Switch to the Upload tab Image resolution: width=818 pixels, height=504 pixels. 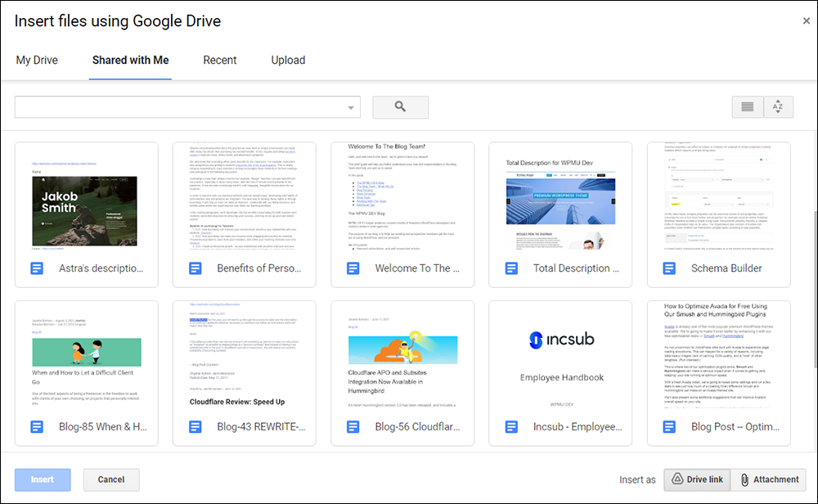tap(288, 61)
